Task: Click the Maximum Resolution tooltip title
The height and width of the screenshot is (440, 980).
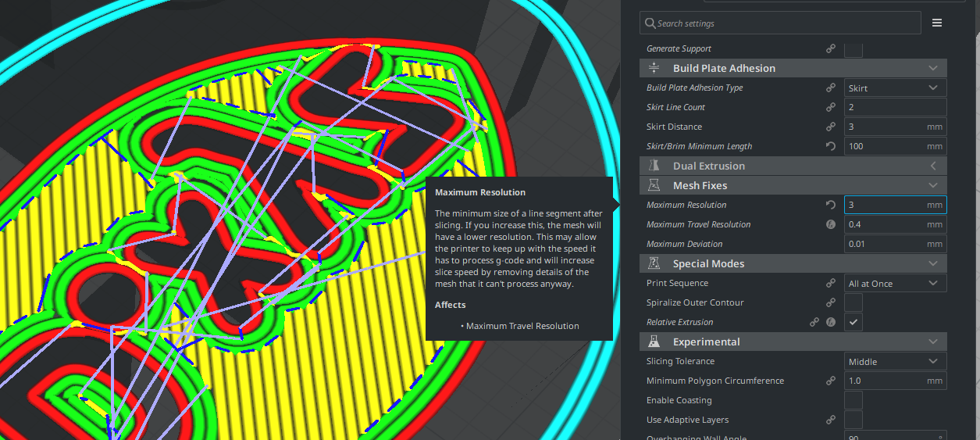Action: point(480,192)
